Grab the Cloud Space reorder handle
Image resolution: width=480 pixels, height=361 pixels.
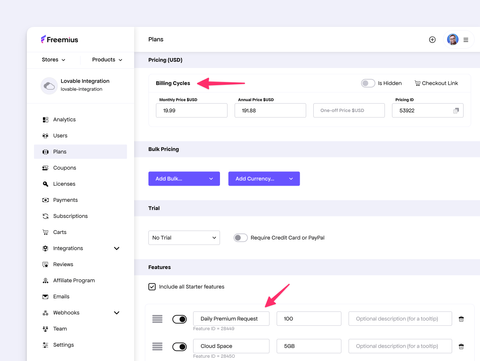(x=157, y=346)
